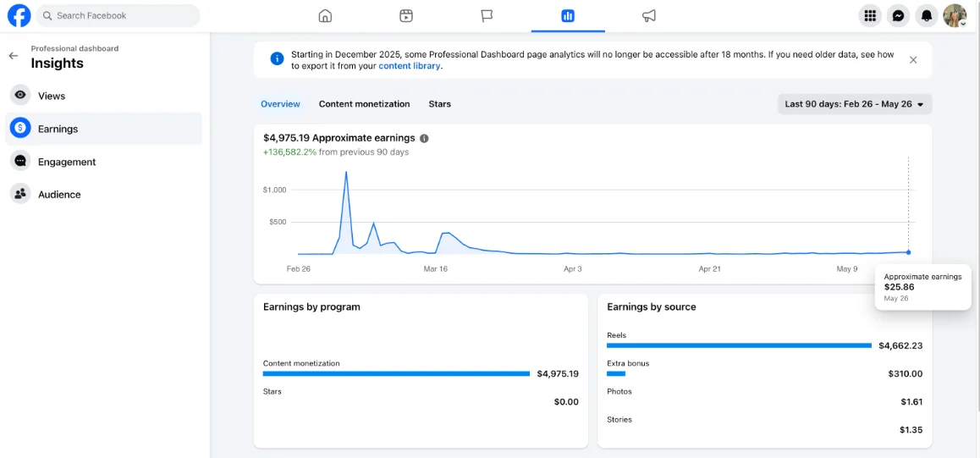Open the Ads megaphone icon
This screenshot has height=458, width=980.
pos(649,15)
